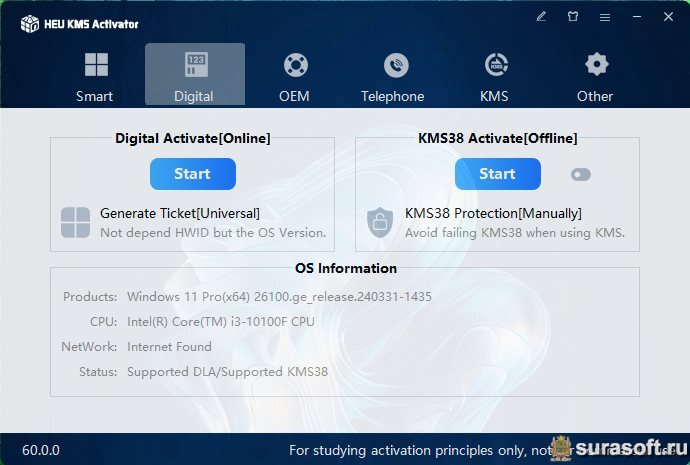The height and width of the screenshot is (465, 690).
Task: Toggle the switch beside KMS38 Start
Action: (580, 175)
